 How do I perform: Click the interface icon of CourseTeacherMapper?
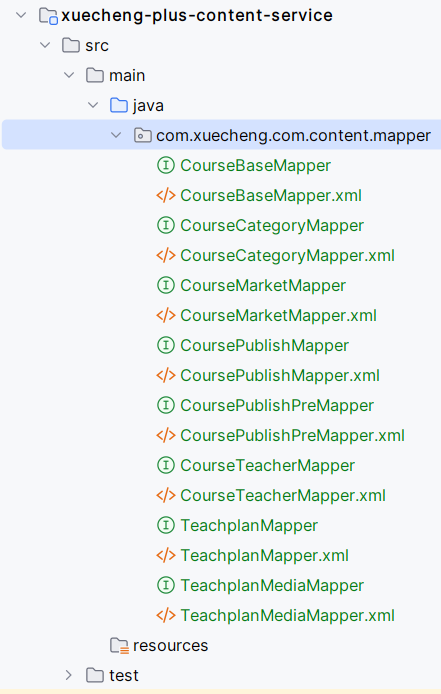(x=166, y=466)
